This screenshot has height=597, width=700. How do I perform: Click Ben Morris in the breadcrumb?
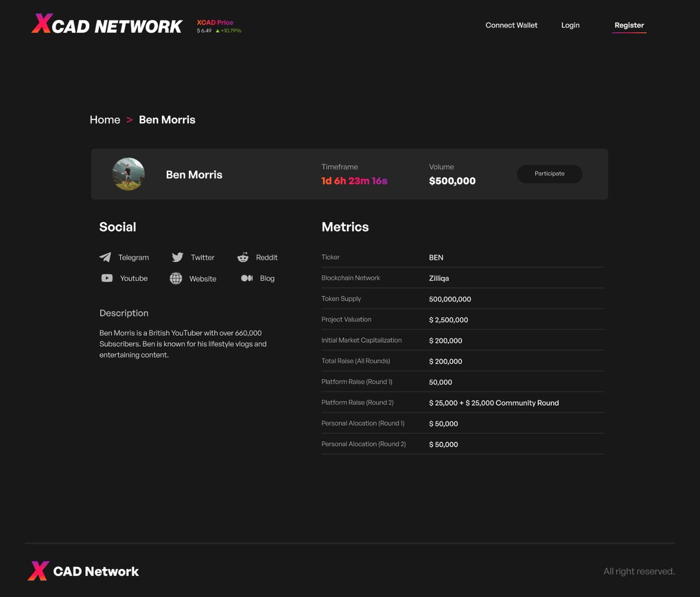click(167, 120)
